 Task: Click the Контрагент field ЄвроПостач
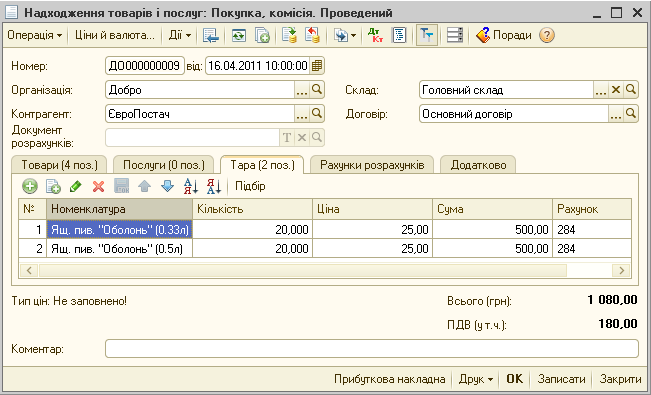[x=200, y=114]
